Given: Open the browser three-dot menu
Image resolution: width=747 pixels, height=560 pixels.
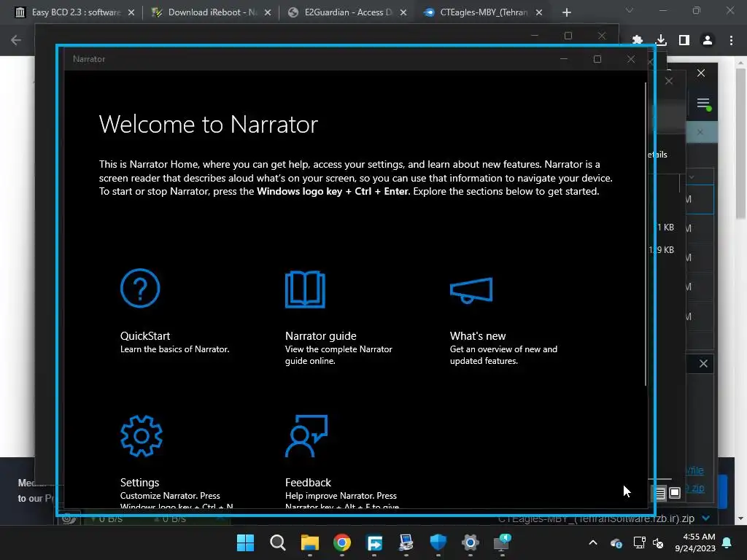Looking at the screenshot, I should 731,41.
